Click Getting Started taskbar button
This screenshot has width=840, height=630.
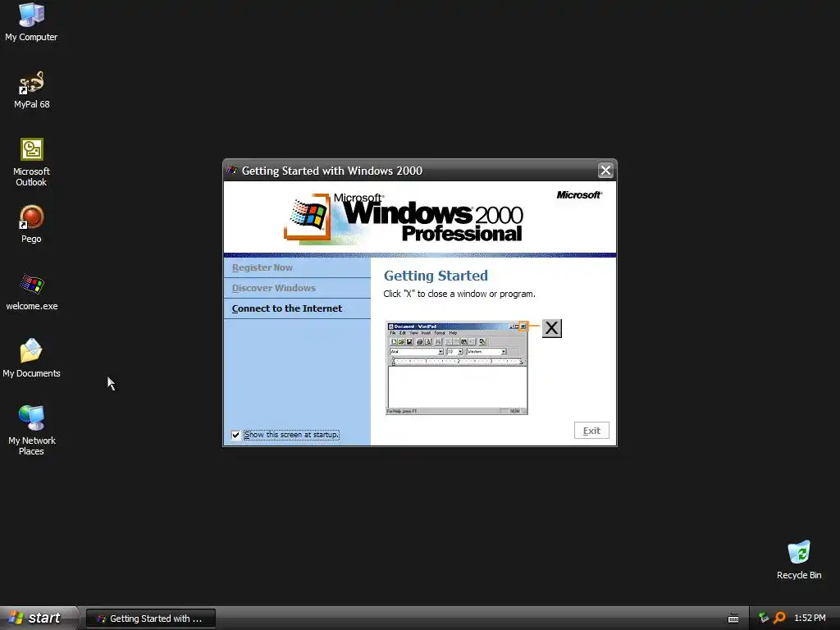[151, 619]
